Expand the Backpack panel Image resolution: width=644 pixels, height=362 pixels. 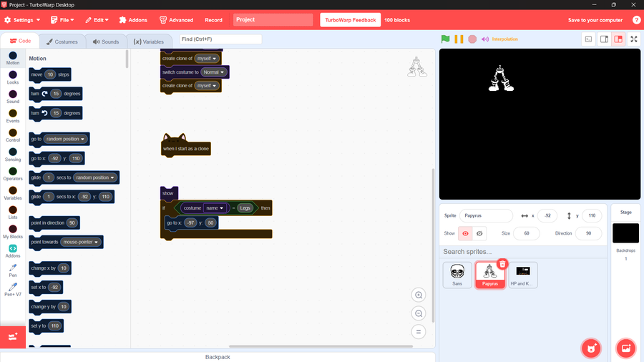[218, 357]
